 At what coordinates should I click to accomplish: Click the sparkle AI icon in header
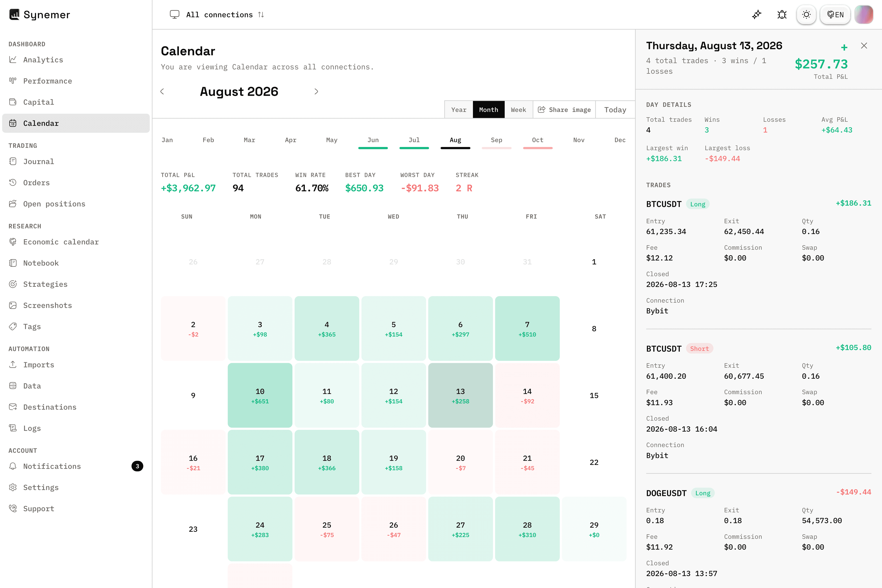757,15
